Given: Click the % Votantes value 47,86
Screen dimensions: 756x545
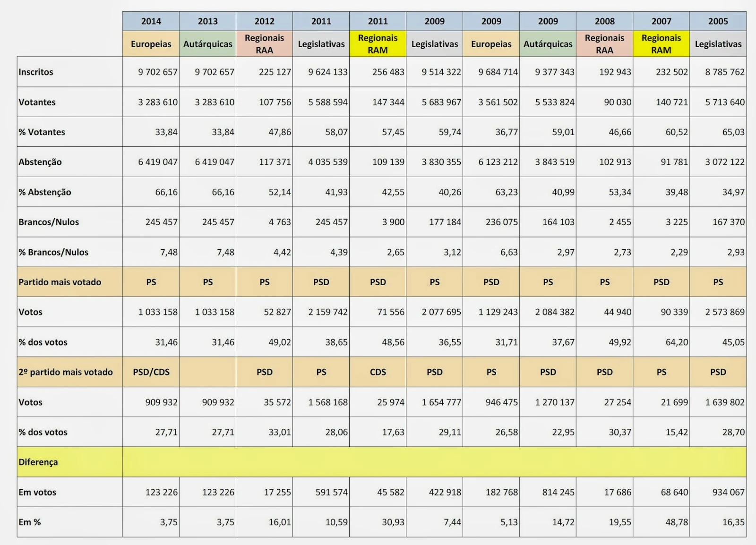Looking at the screenshot, I should click(x=280, y=132).
